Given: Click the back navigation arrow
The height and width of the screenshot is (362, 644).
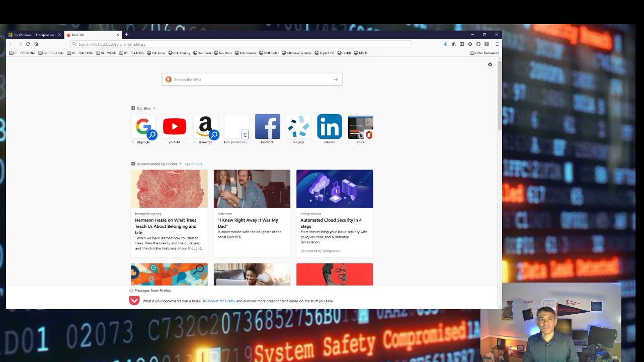Looking at the screenshot, I should [x=11, y=44].
